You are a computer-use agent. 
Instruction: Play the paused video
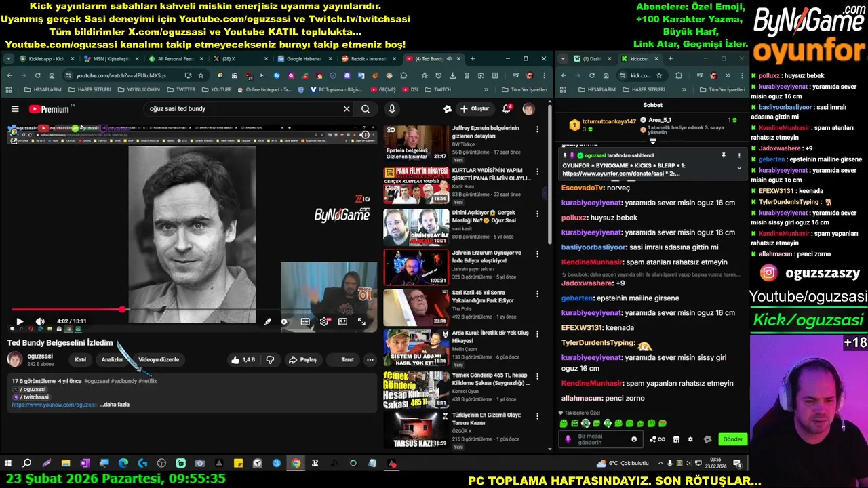(x=20, y=322)
